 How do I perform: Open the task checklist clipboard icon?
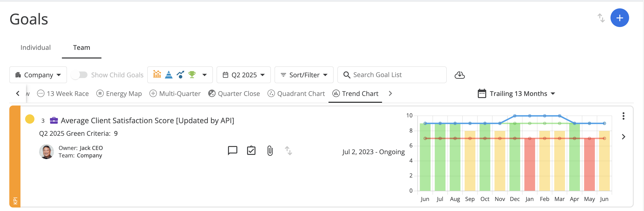click(251, 150)
